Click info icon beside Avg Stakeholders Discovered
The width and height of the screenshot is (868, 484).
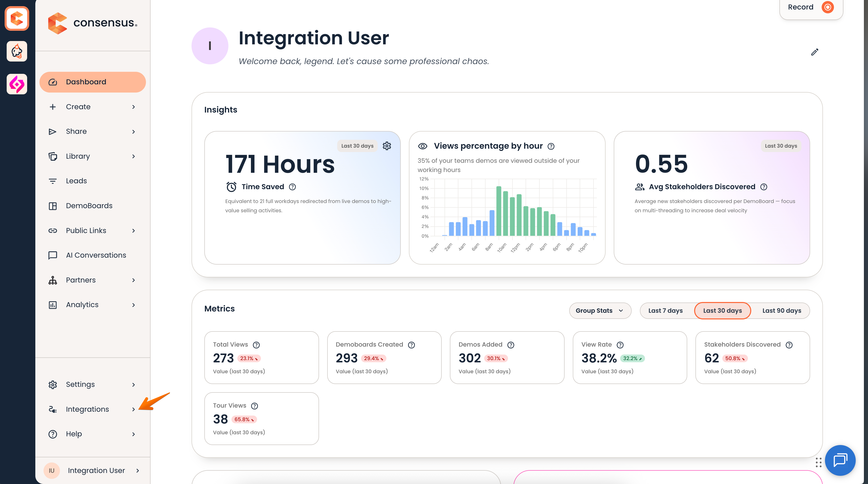764,187
